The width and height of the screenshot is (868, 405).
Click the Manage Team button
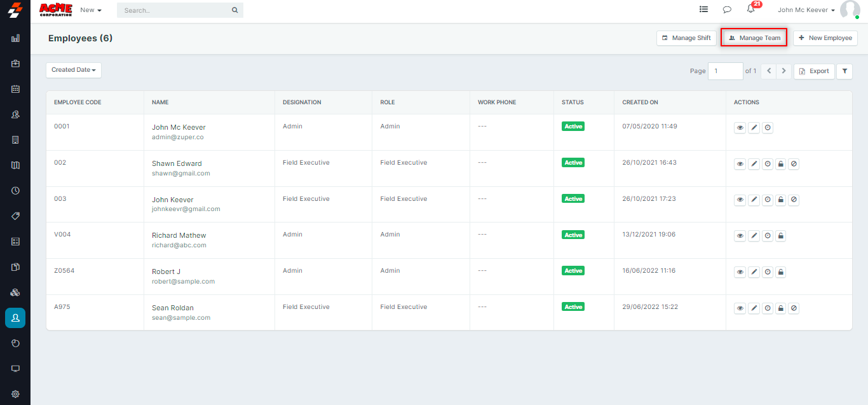pos(754,38)
